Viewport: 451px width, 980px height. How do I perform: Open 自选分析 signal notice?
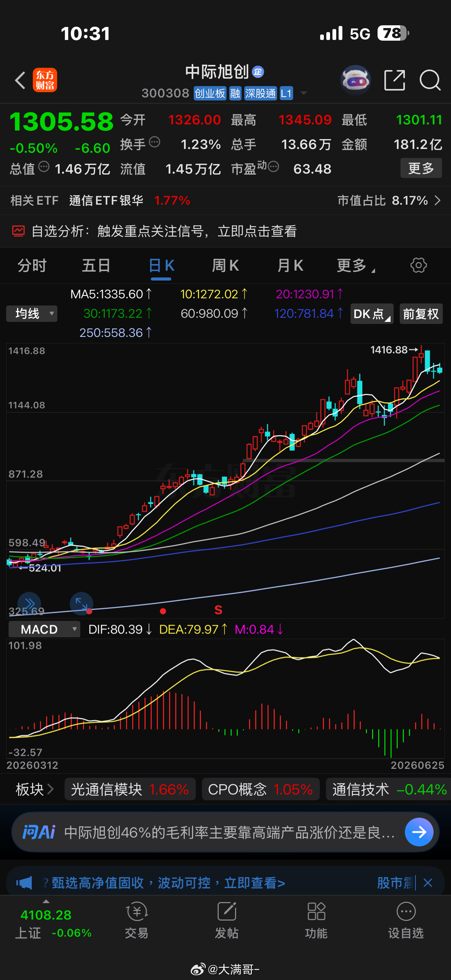[x=164, y=231]
